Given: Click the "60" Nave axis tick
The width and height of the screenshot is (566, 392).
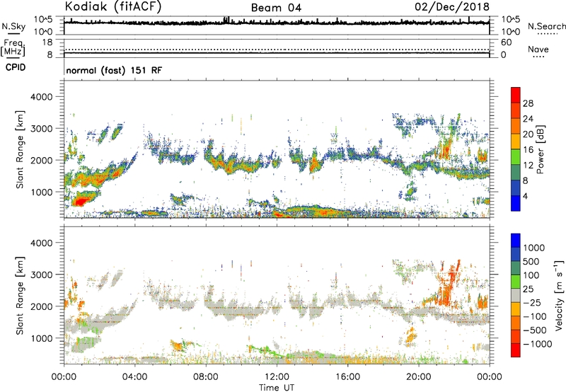Looking at the screenshot, I should click(506, 42).
